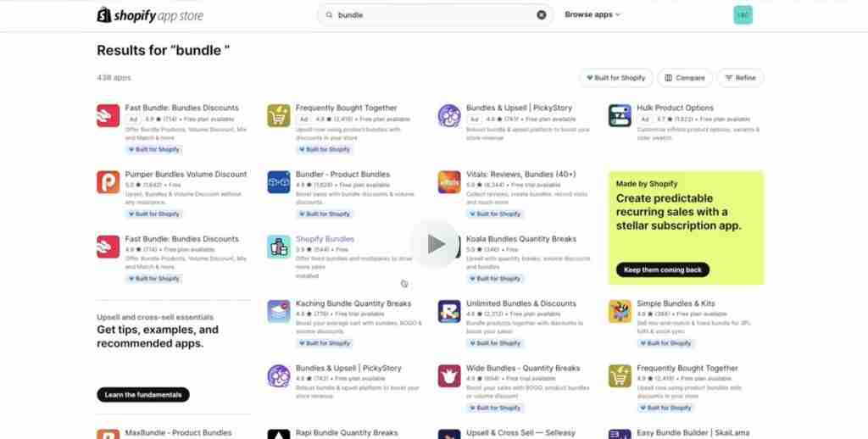Image resolution: width=868 pixels, height=439 pixels.
Task: Click the video play button overlay
Action: 435,244
